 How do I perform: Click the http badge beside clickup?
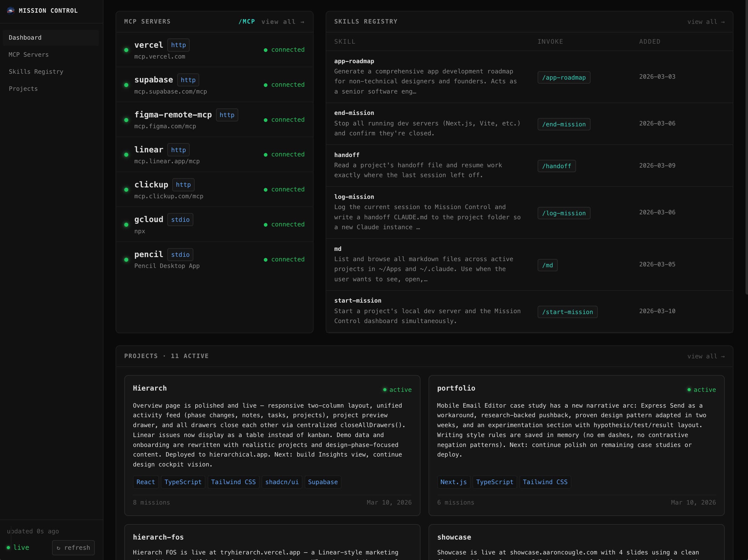(183, 185)
